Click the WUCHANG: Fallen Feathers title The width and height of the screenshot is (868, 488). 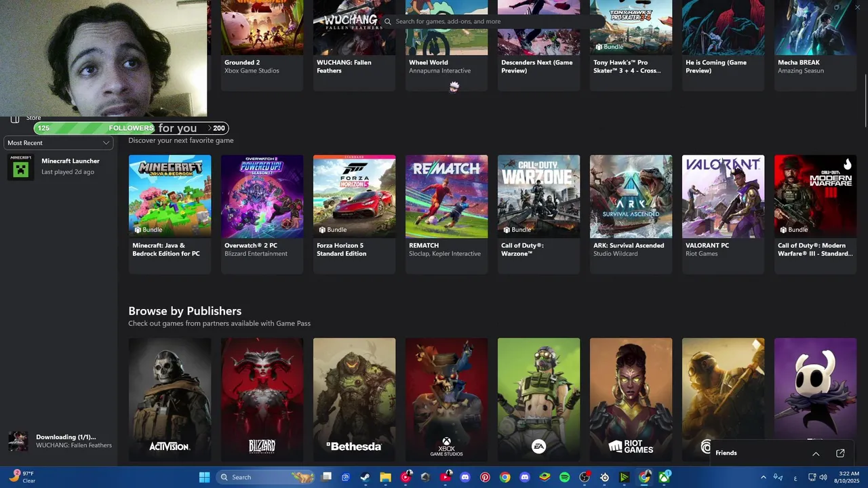pyautogui.click(x=344, y=66)
